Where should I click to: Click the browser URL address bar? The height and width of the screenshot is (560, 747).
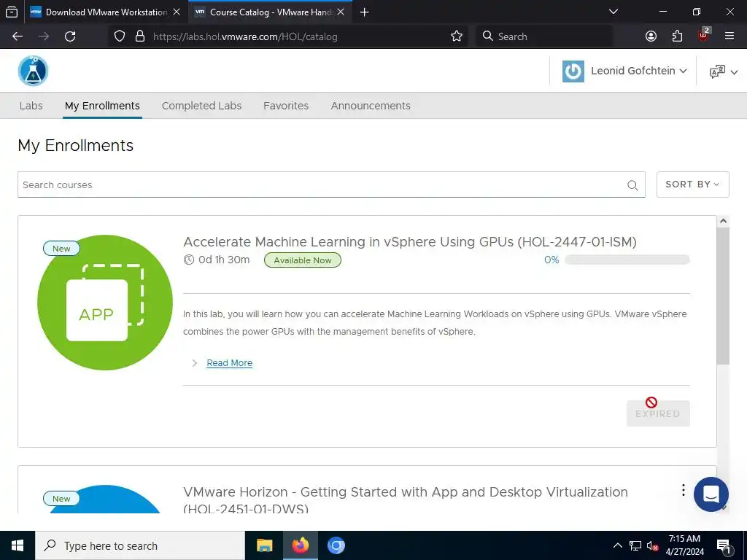click(x=287, y=36)
